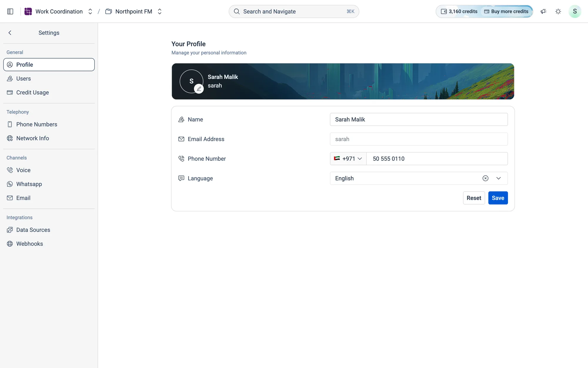Click the Reset button
588x368 pixels.
(x=474, y=198)
